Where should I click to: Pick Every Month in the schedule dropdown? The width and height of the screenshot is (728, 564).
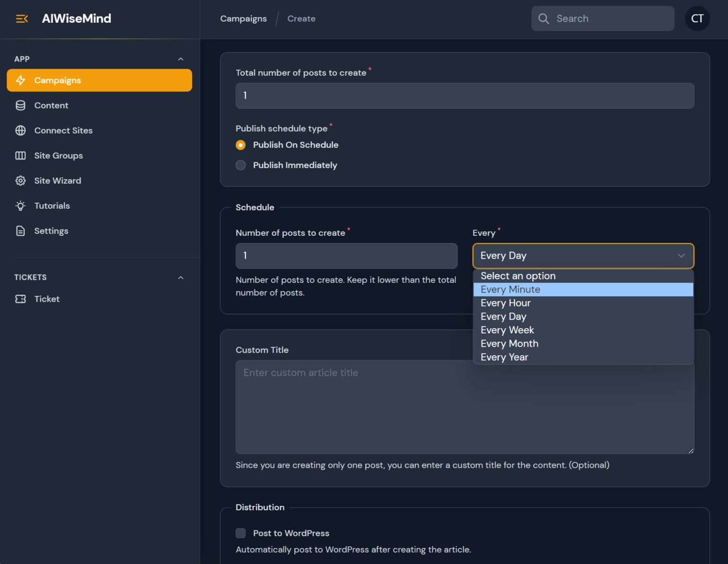point(510,344)
